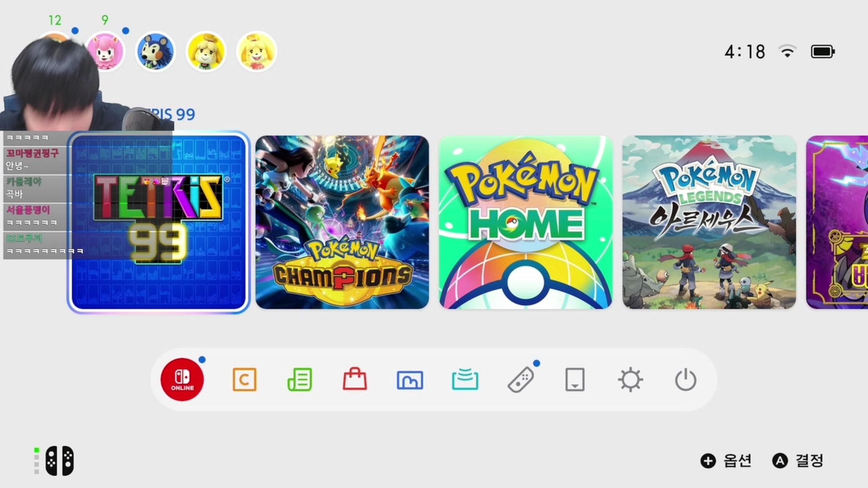Open the blue hedgehog user profile

[155, 51]
